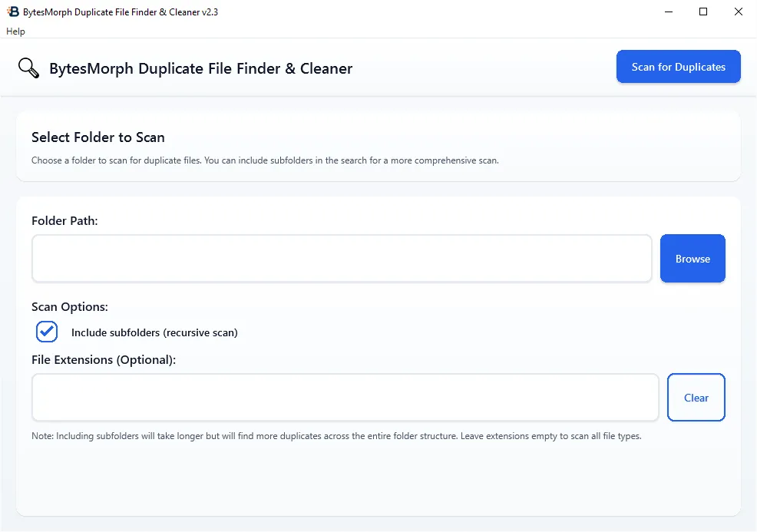Click the header title beside the magnifier
Screen dimensions: 757x532
click(200, 68)
